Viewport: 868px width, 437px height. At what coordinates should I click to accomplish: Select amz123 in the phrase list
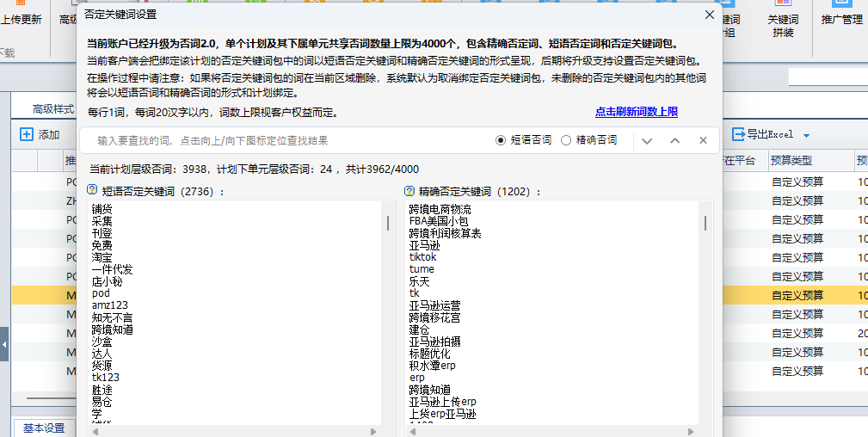click(109, 305)
